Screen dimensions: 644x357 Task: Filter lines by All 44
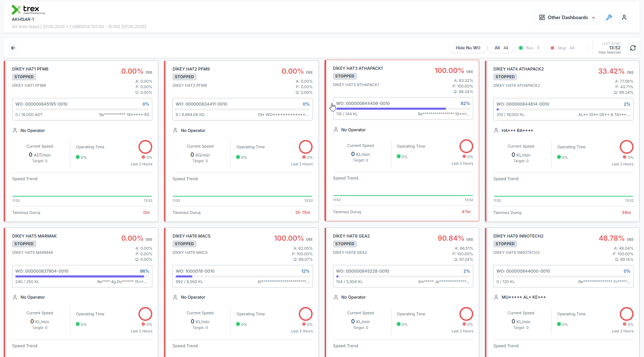coord(501,48)
